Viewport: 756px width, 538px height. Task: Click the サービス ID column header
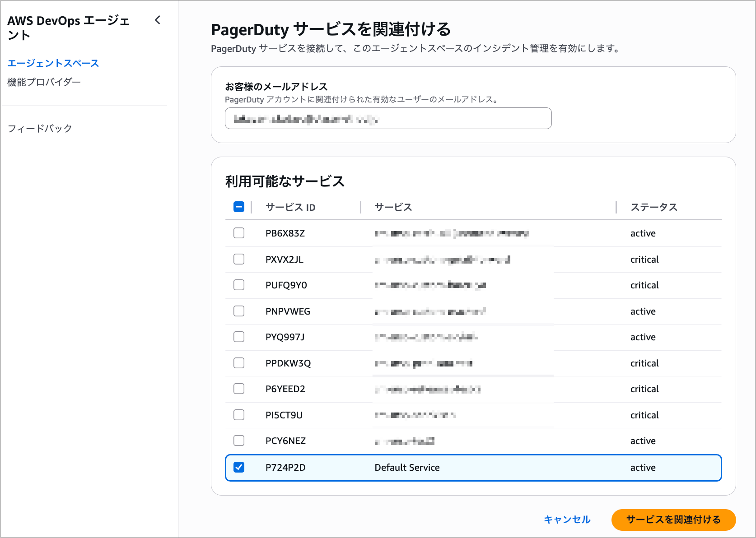pos(290,207)
